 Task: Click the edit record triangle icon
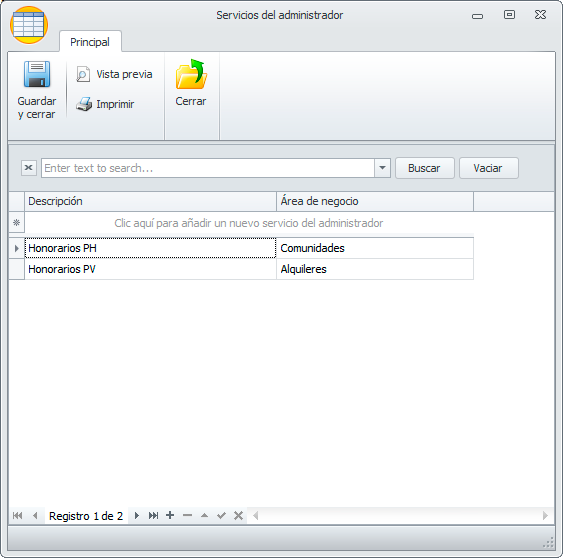pyautogui.click(x=204, y=516)
